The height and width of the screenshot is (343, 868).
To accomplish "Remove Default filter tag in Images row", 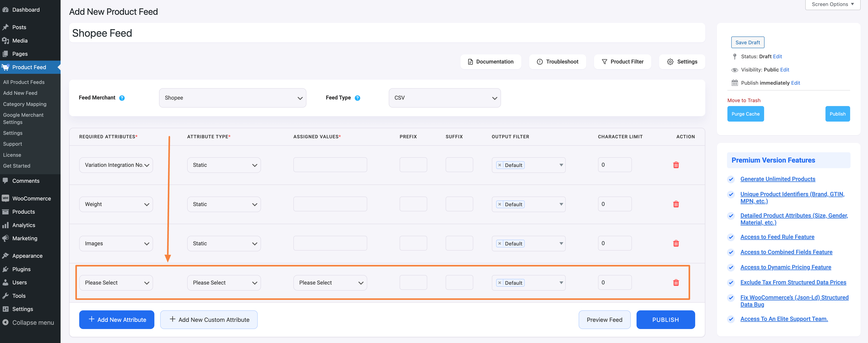I will (x=500, y=243).
